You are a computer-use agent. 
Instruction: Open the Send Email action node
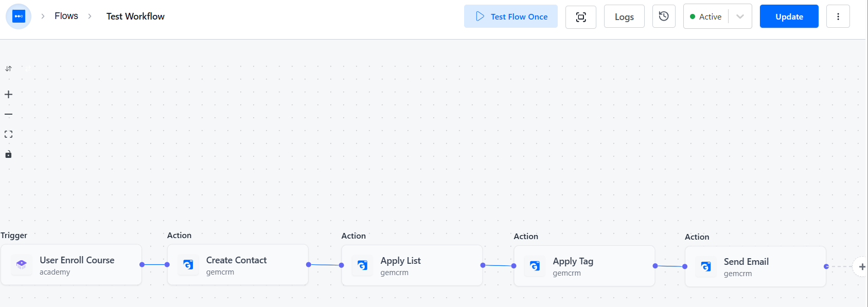(755, 266)
